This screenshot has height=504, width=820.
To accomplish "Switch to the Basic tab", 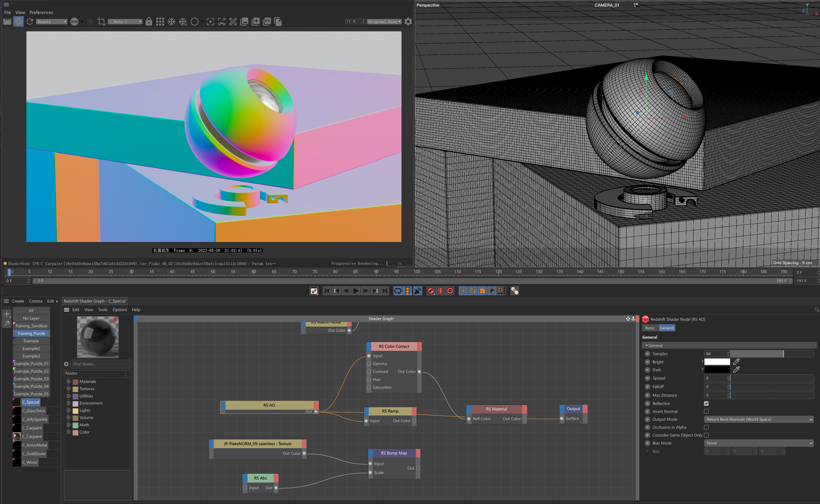I will coord(650,328).
